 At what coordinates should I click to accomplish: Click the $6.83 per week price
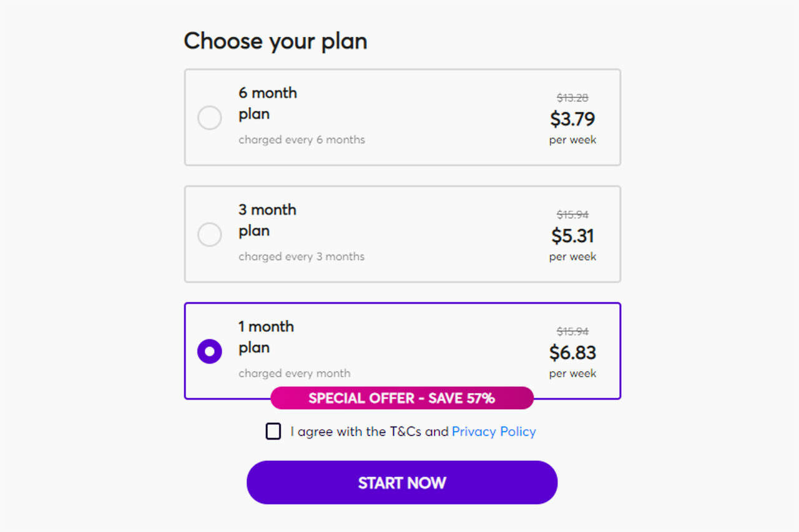(572, 352)
